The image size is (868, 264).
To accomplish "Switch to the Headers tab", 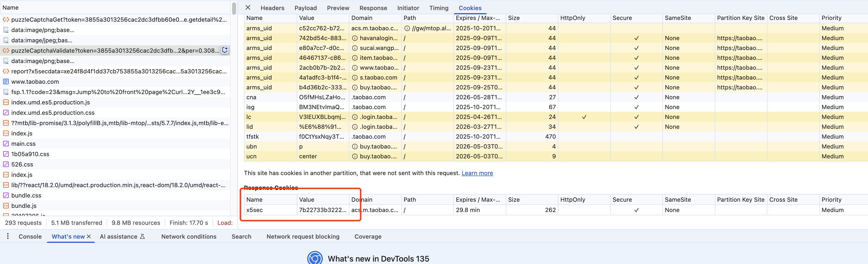I will (272, 8).
